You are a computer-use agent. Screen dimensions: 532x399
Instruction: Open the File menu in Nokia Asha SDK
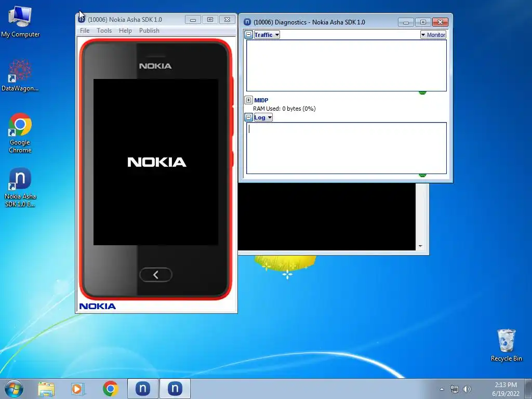click(85, 31)
